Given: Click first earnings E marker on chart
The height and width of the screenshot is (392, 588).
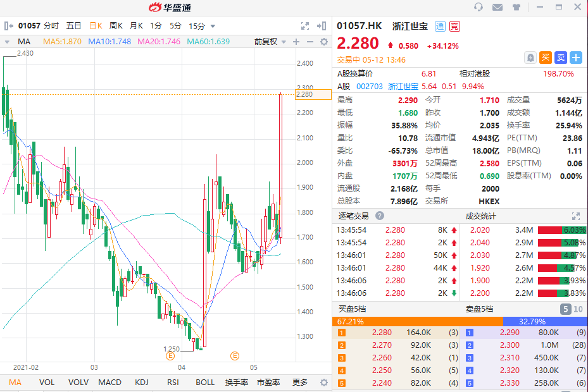Looking at the screenshot, I should pyautogui.click(x=170, y=356).
